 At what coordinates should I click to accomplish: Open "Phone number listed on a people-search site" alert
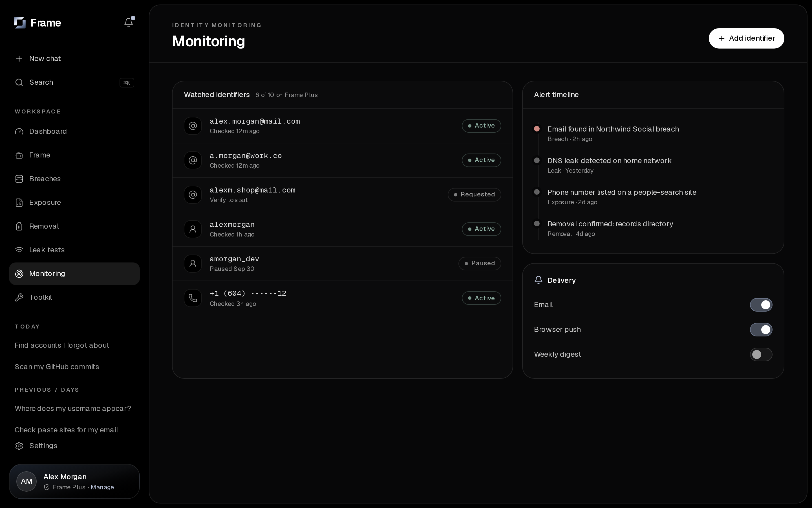622,192
